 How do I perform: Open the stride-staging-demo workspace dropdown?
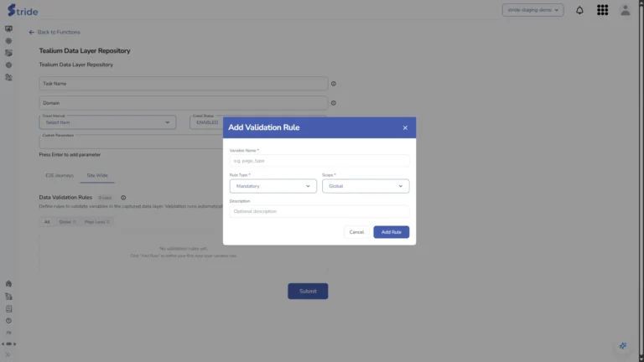(532, 10)
